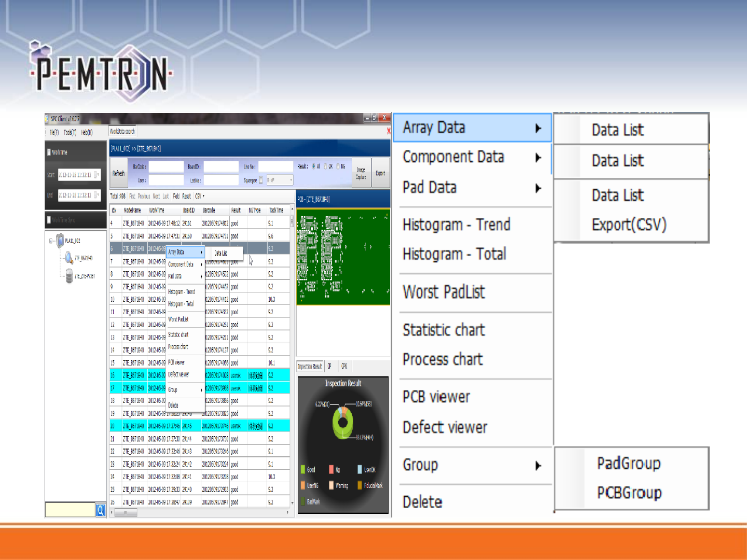The height and width of the screenshot is (560, 747).
Task: Click the red Ng legend swatch
Action: point(331,469)
